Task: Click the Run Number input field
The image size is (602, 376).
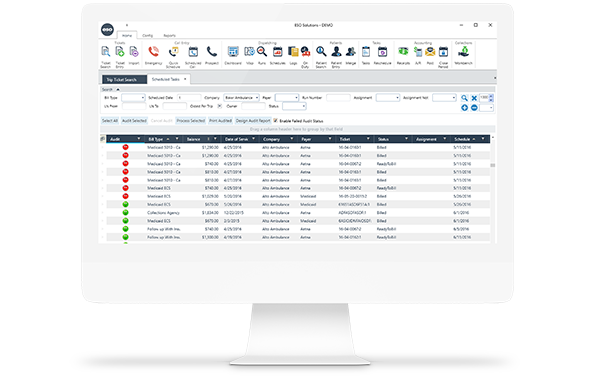Action: (338, 98)
